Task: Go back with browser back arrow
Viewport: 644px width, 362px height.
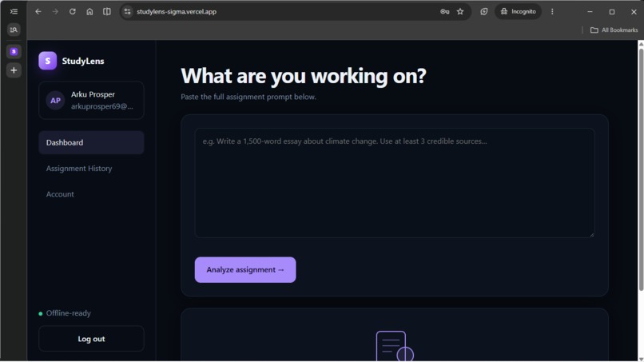Action: (x=38, y=11)
